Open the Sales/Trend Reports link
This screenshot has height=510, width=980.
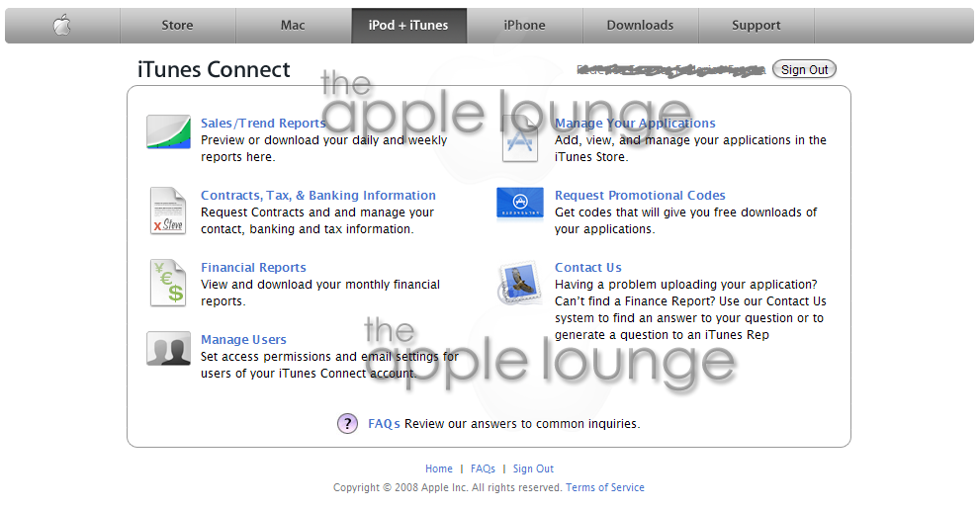click(263, 124)
